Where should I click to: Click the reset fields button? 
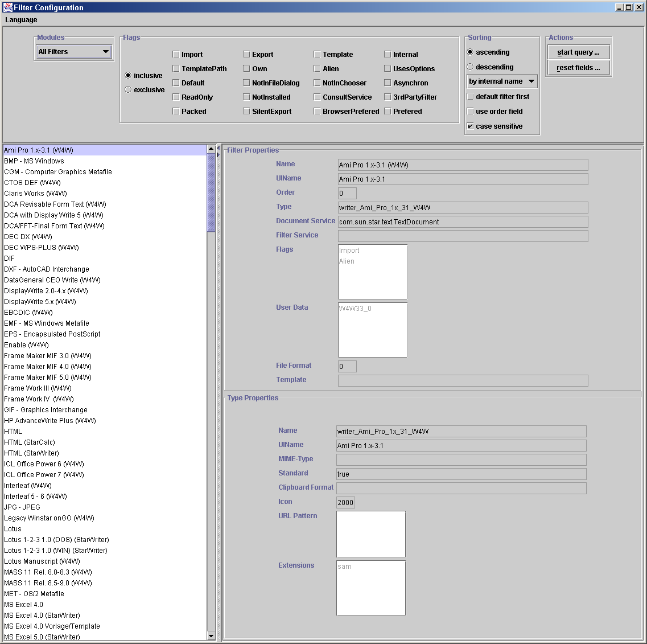[578, 68]
